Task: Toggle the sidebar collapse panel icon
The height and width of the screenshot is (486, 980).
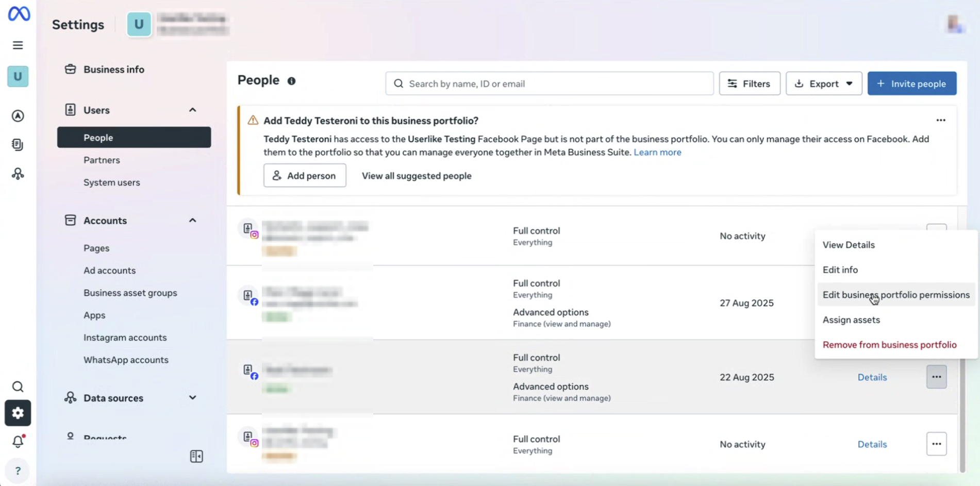Action: [196, 456]
